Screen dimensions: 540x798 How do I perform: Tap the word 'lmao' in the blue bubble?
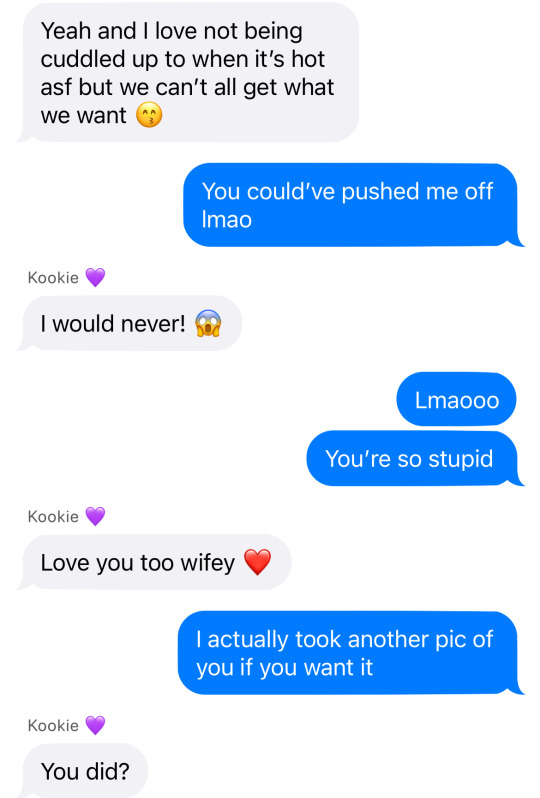pyautogui.click(x=226, y=220)
